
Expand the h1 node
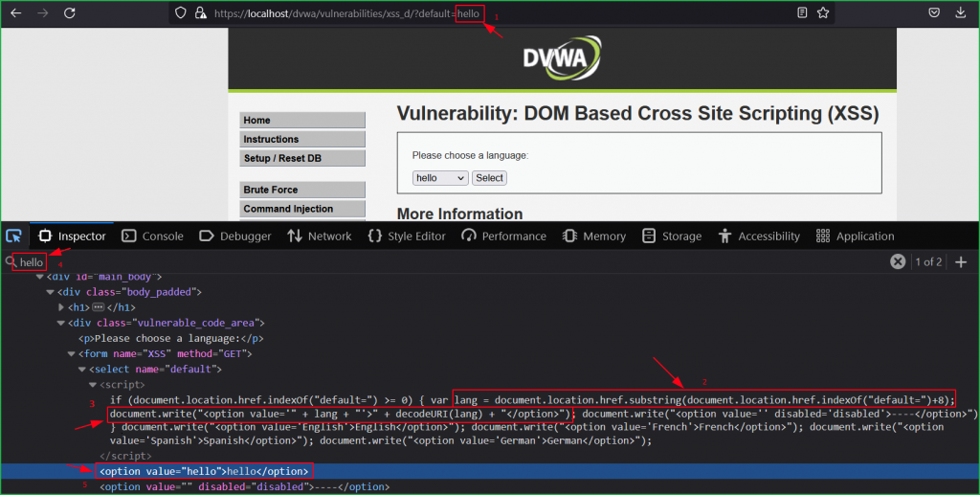[x=61, y=307]
